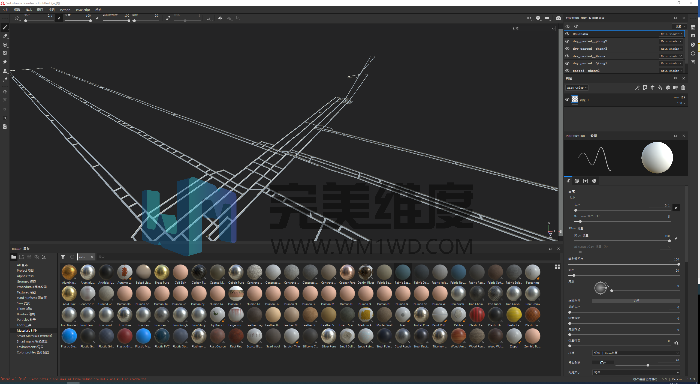
Task: Add a new paint layer
Action: pos(652,88)
